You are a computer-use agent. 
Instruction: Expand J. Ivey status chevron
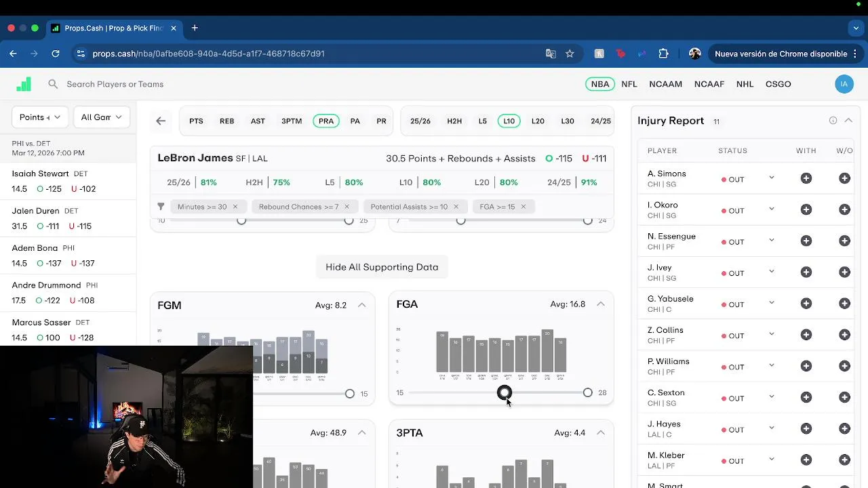pyautogui.click(x=771, y=271)
